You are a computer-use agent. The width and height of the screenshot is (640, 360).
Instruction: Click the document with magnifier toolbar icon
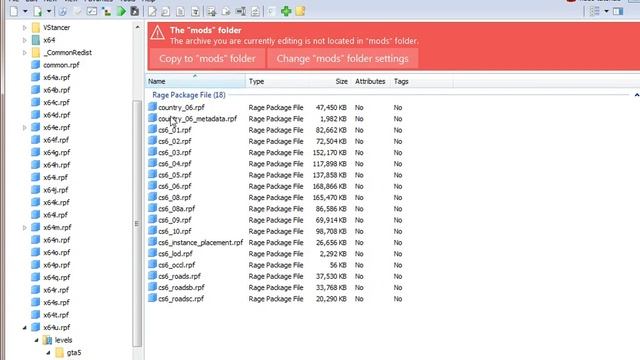[x=165, y=11]
